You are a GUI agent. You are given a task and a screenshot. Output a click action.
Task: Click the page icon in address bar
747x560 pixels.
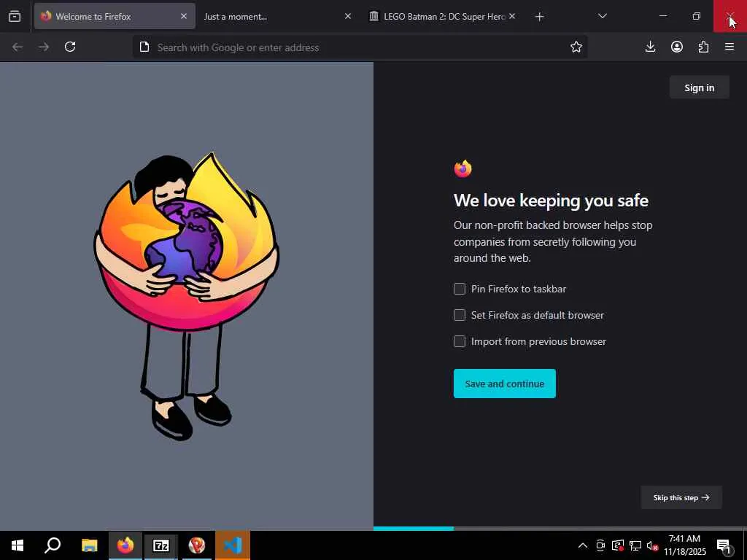(144, 47)
